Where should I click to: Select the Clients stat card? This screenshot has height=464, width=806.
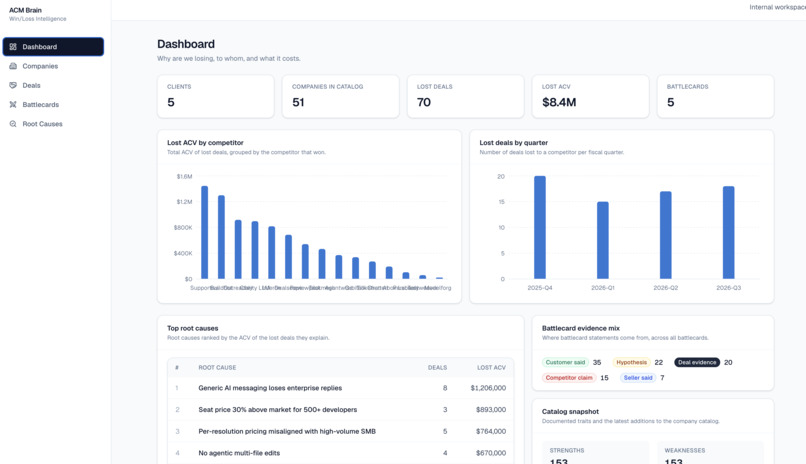coord(215,97)
